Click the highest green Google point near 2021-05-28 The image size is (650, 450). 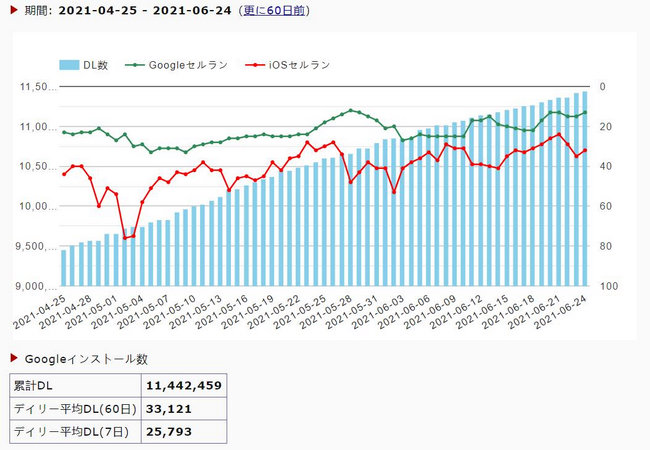click(351, 110)
